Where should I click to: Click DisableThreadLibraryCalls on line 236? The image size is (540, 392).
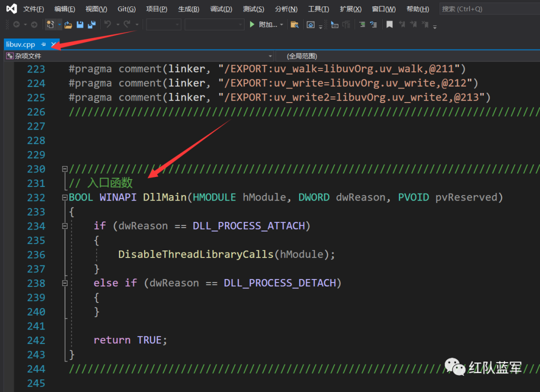[195, 254]
